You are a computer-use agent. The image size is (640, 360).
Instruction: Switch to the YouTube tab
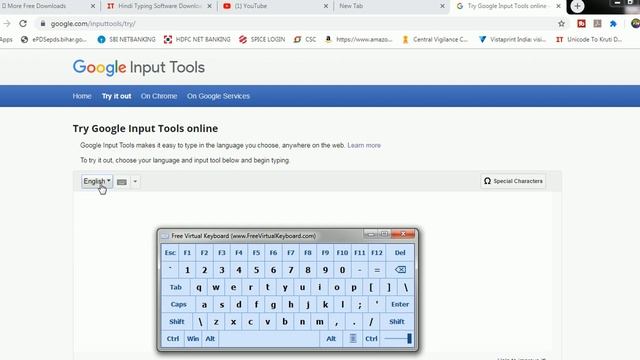(276, 6)
